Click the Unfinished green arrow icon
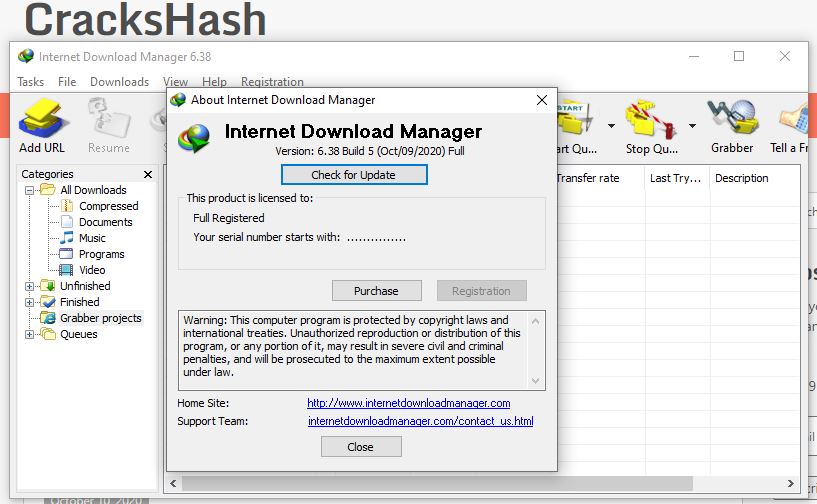 48,286
